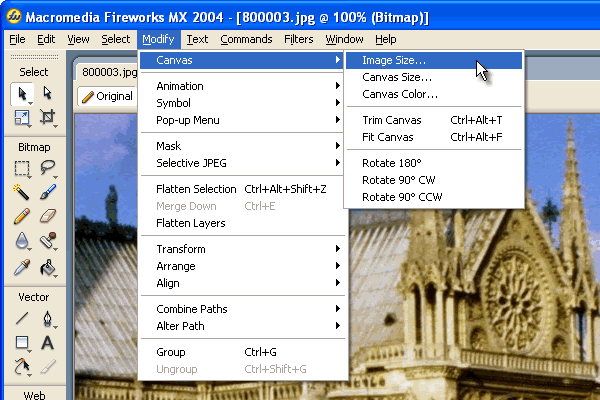Expand the Align submenu
Viewport: 600px width, 400px height.
242,283
